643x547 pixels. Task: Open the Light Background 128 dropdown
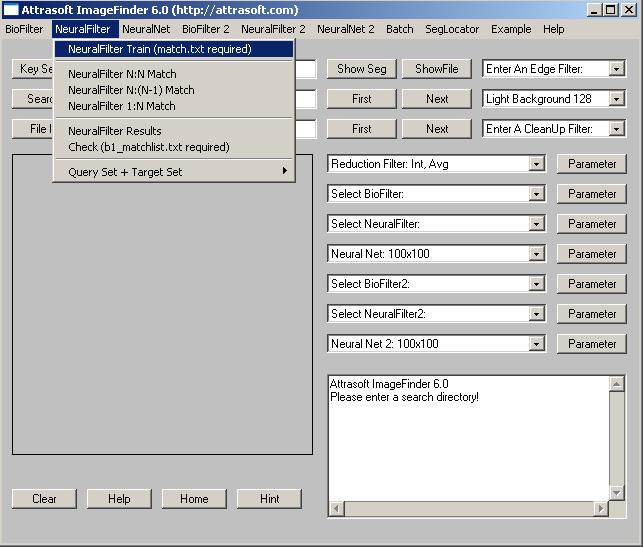click(616, 99)
